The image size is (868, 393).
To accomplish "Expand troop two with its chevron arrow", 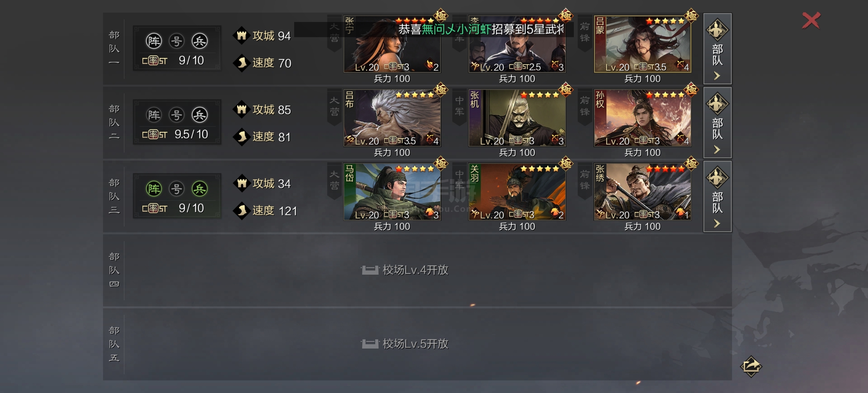I will [717, 149].
